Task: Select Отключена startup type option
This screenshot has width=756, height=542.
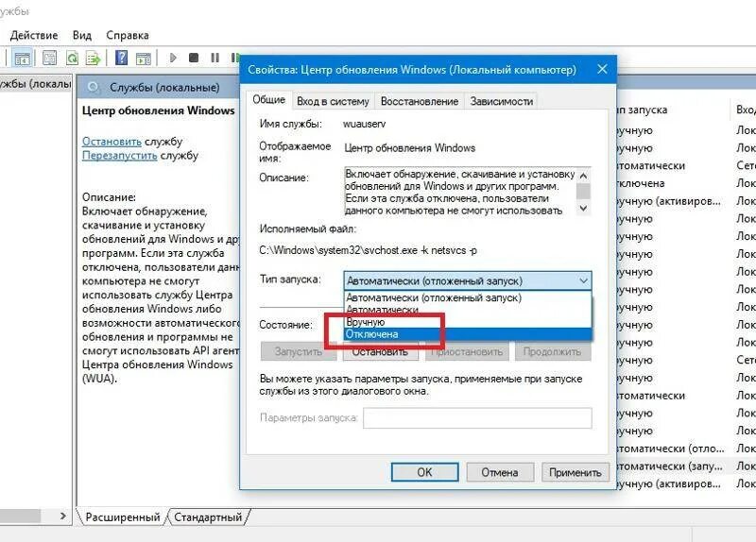Action: [468, 334]
